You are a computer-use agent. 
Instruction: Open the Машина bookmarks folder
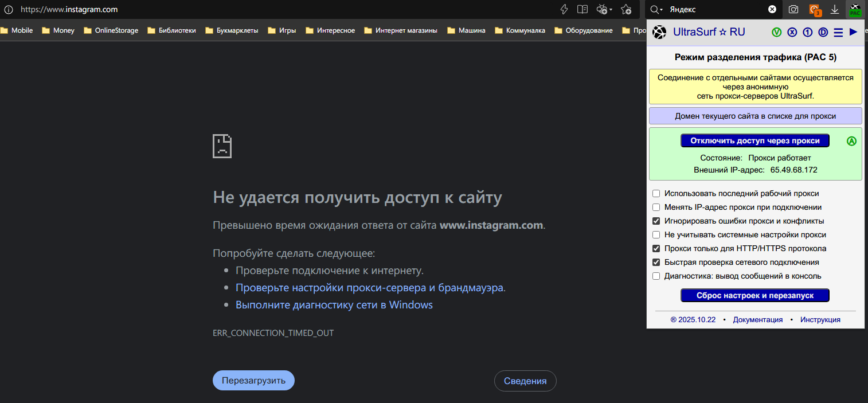(466, 30)
